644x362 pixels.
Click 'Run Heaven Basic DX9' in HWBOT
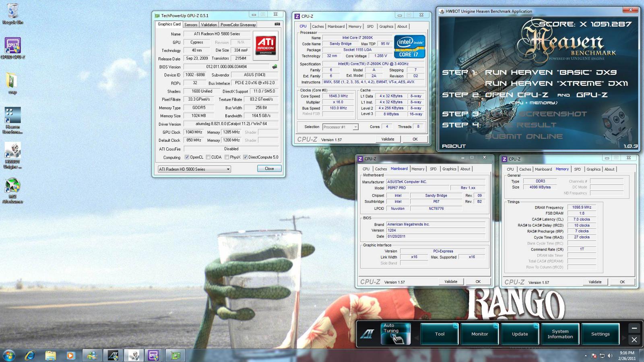(551, 72)
